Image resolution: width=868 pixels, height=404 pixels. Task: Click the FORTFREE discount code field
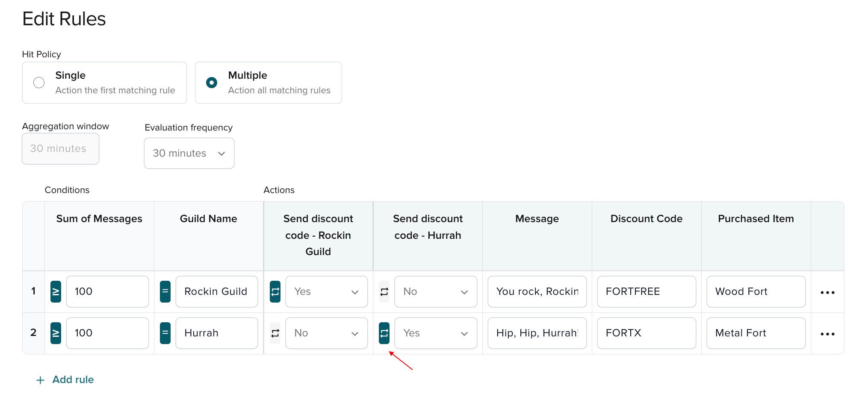point(646,291)
